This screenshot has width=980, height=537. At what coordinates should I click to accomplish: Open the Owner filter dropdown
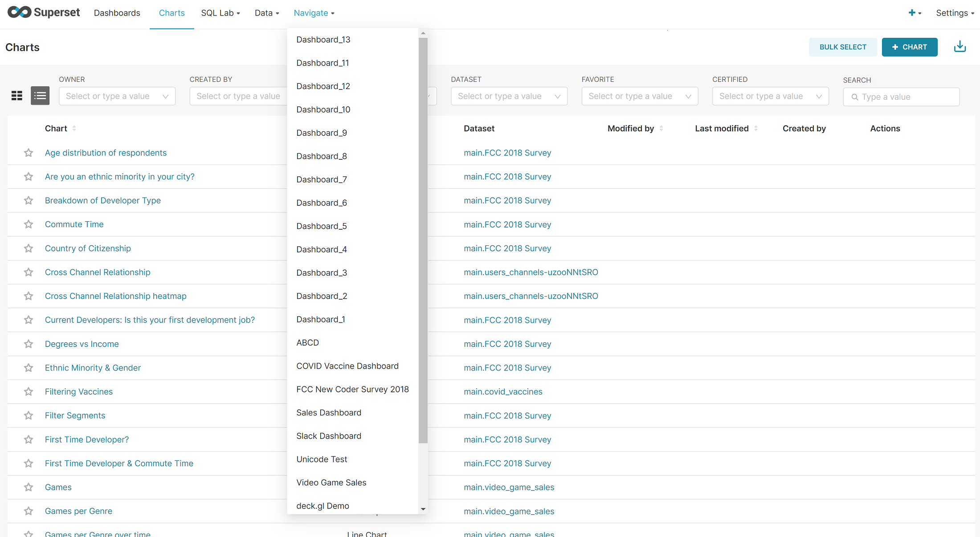point(117,96)
